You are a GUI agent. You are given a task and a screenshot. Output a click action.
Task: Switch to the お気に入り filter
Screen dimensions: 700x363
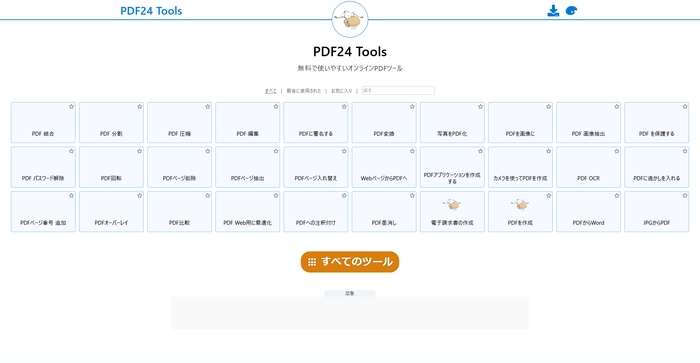pos(342,91)
